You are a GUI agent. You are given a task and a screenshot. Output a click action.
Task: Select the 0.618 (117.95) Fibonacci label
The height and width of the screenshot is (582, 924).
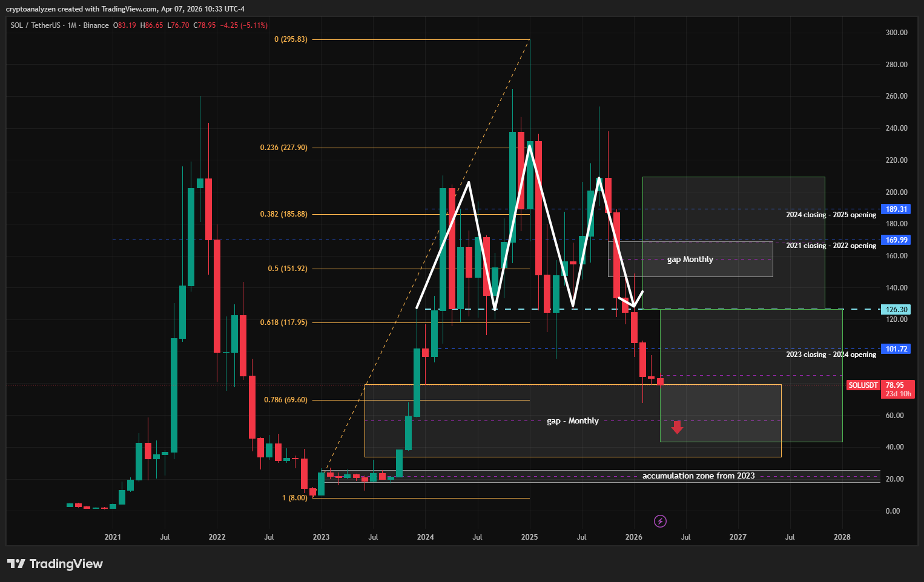click(283, 322)
